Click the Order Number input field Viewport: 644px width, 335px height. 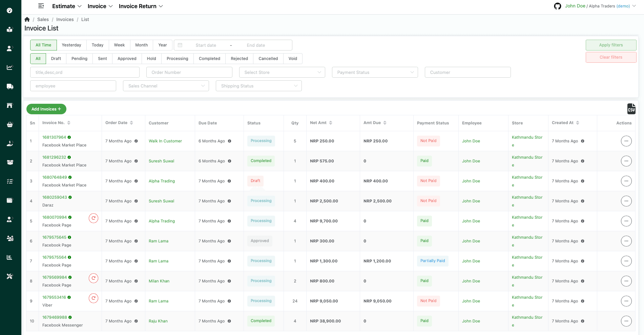coord(189,72)
